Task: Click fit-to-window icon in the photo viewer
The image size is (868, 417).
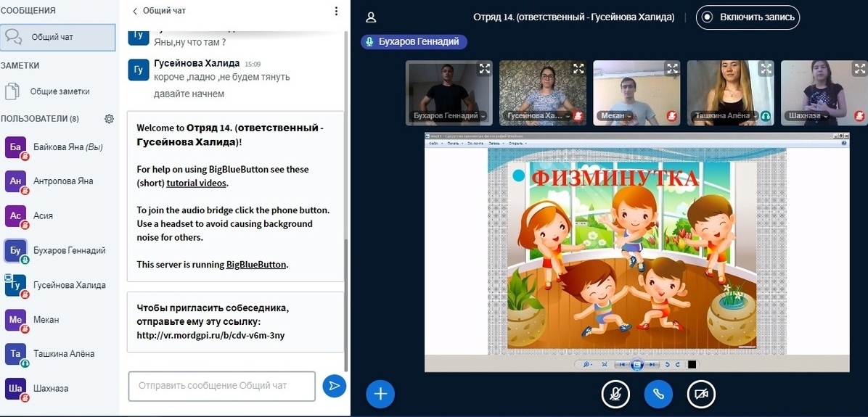Action: pyautogui.click(x=605, y=365)
